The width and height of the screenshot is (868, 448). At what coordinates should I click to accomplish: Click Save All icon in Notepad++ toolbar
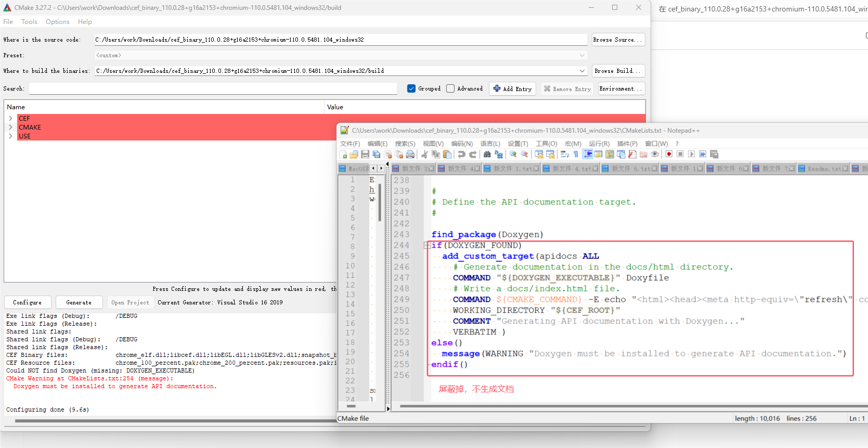pyautogui.click(x=376, y=154)
